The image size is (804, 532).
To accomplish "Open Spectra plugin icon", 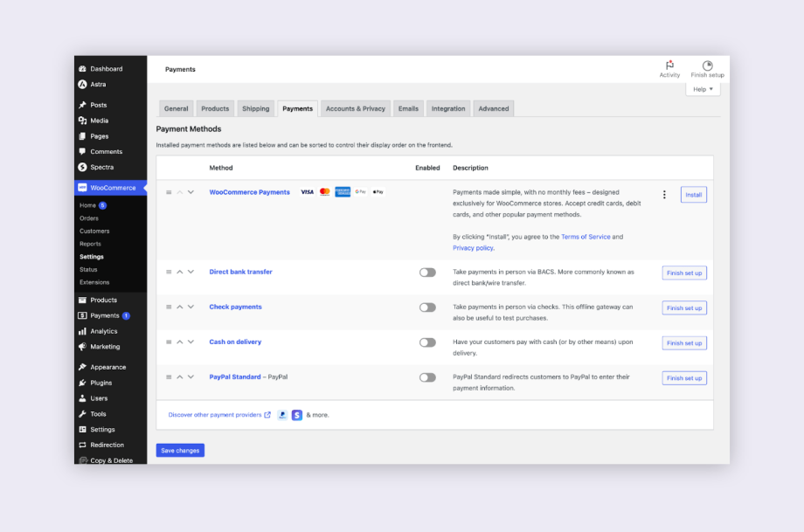I will tap(82, 167).
